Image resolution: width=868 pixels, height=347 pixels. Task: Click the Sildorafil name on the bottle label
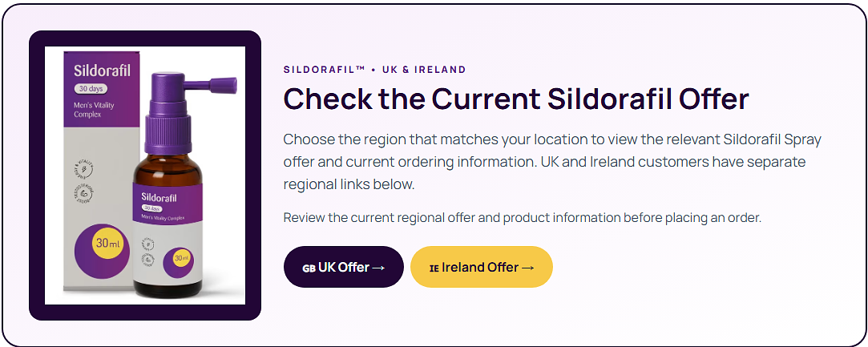point(160,196)
